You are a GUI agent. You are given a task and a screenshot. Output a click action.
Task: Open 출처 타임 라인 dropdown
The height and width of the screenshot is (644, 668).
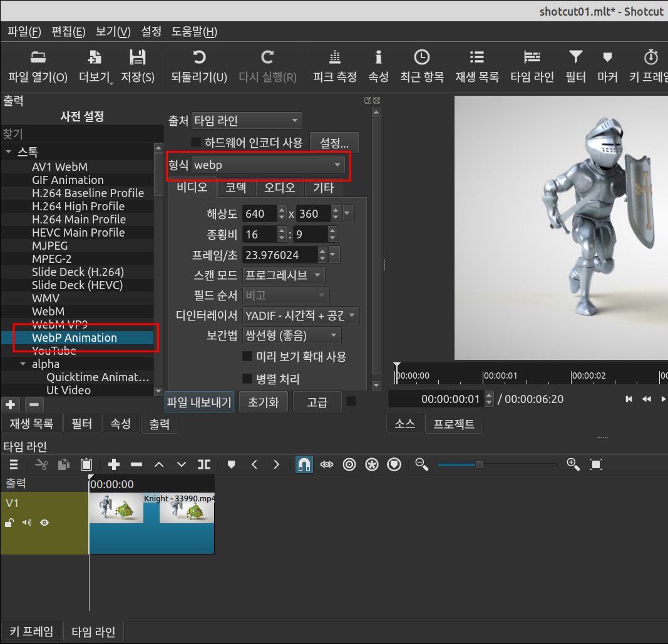coord(247,121)
